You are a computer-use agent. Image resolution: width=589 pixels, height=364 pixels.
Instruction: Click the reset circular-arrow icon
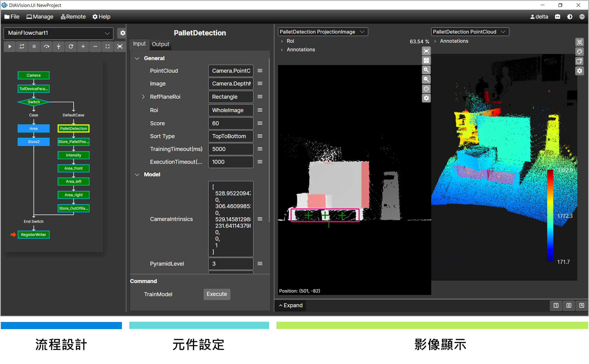[71, 46]
